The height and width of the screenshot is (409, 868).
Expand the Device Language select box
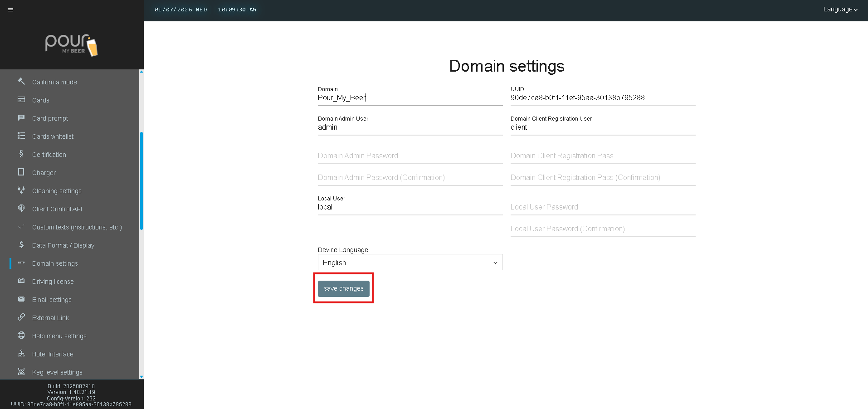tap(410, 263)
